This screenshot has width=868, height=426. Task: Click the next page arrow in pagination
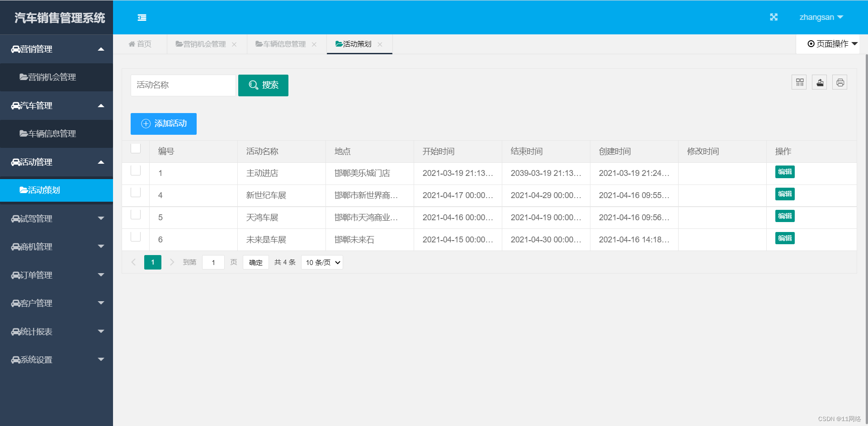(172, 262)
